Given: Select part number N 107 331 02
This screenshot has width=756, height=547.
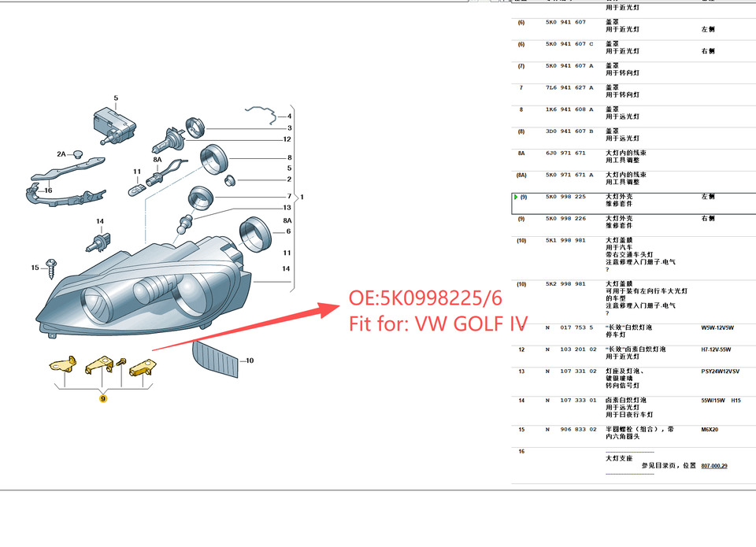Looking at the screenshot, I should coord(571,371).
